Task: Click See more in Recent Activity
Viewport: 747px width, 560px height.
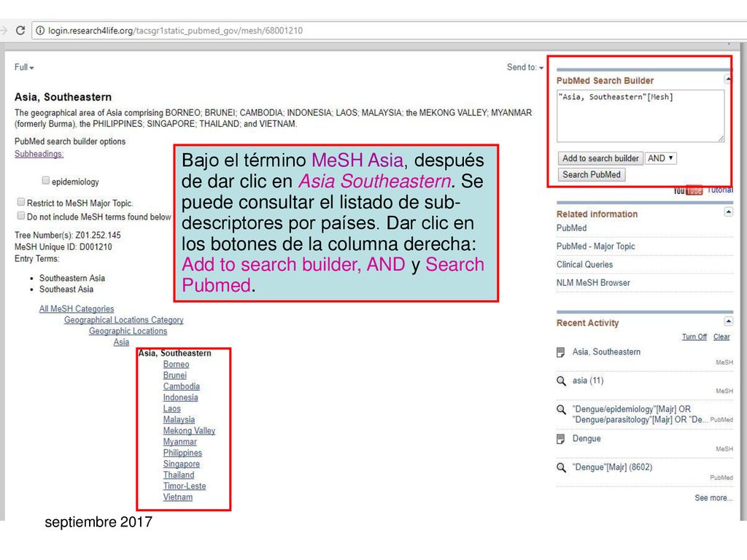Action: pyautogui.click(x=713, y=497)
